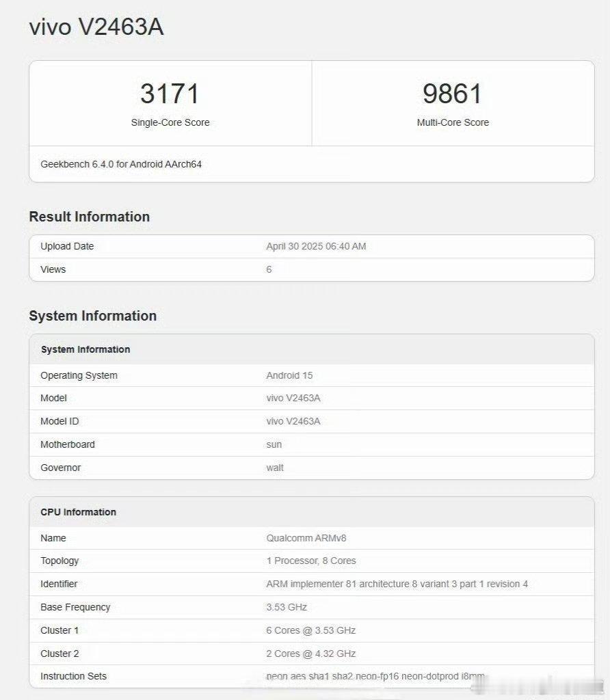Click the large 'System Information' section heading

[x=93, y=316]
